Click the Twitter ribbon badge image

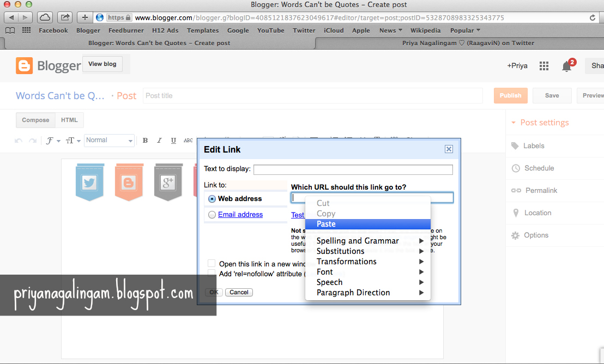[x=89, y=182]
